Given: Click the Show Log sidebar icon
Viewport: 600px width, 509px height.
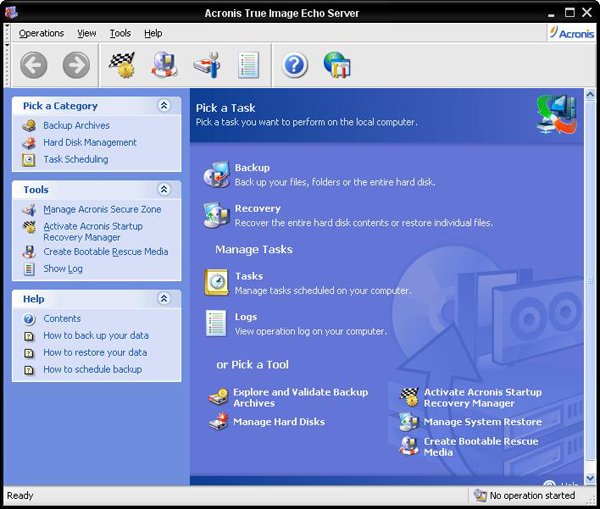Looking at the screenshot, I should pos(29,269).
